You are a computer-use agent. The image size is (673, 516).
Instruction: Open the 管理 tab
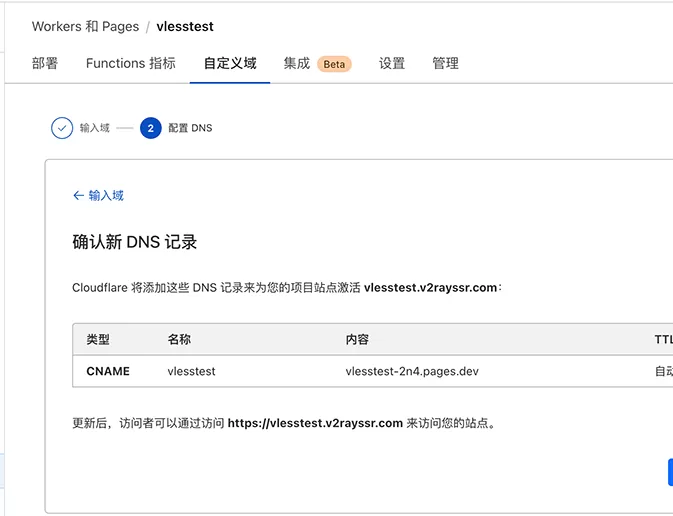(x=446, y=64)
